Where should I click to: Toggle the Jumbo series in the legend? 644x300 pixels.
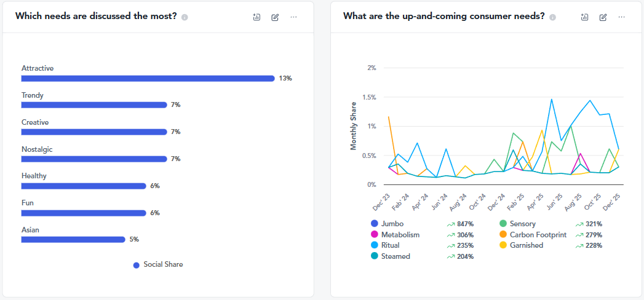click(x=392, y=224)
